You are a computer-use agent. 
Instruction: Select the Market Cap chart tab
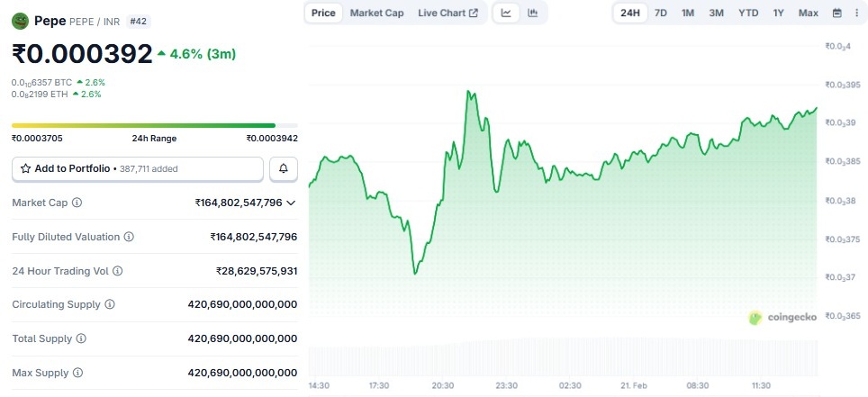377,13
